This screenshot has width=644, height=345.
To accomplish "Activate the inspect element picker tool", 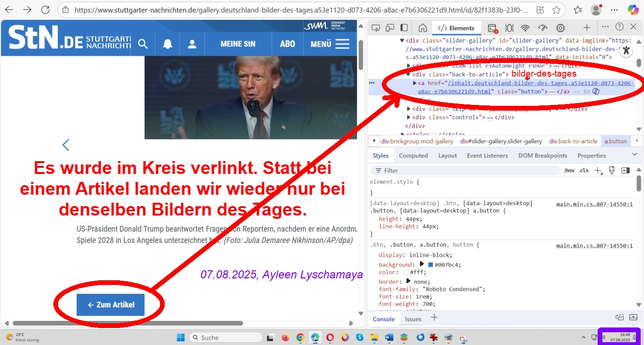I will 376,27.
